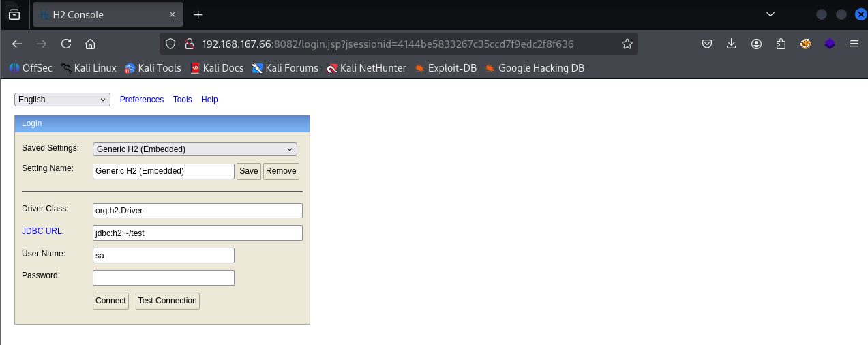
Task: Open the JDBC URL help link
Action: 42,231
